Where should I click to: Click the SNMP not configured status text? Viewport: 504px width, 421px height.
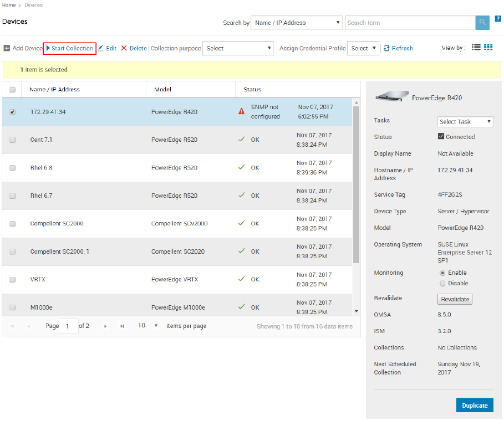click(x=266, y=111)
